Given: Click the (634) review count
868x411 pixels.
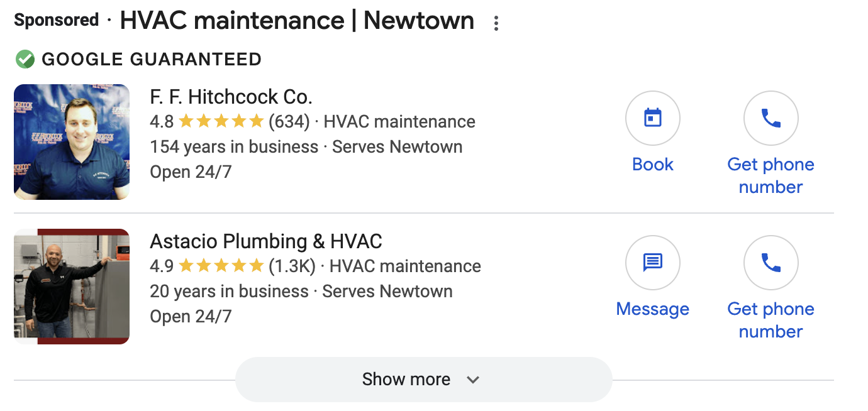Looking at the screenshot, I should click(289, 121).
